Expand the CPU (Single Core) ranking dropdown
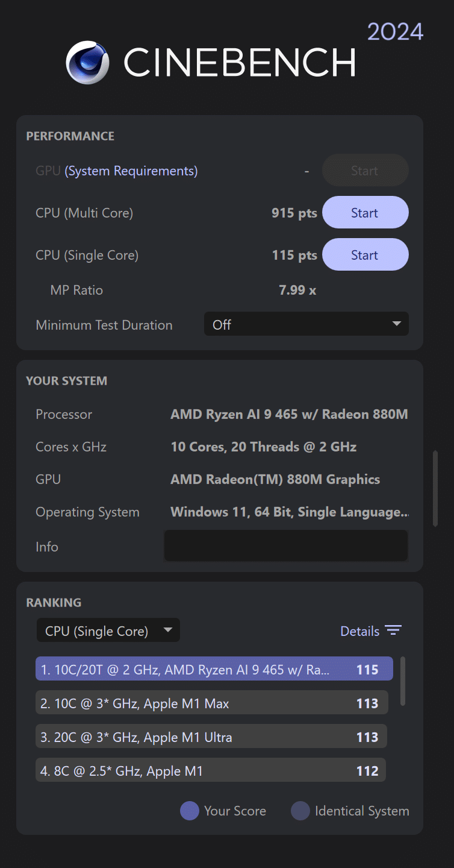This screenshot has height=868, width=454. click(108, 631)
